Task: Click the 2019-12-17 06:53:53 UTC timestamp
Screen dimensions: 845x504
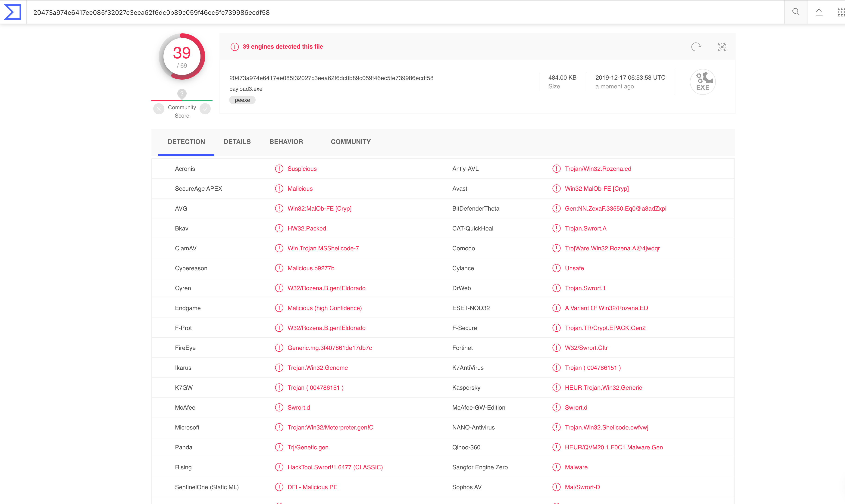Action: 630,78
